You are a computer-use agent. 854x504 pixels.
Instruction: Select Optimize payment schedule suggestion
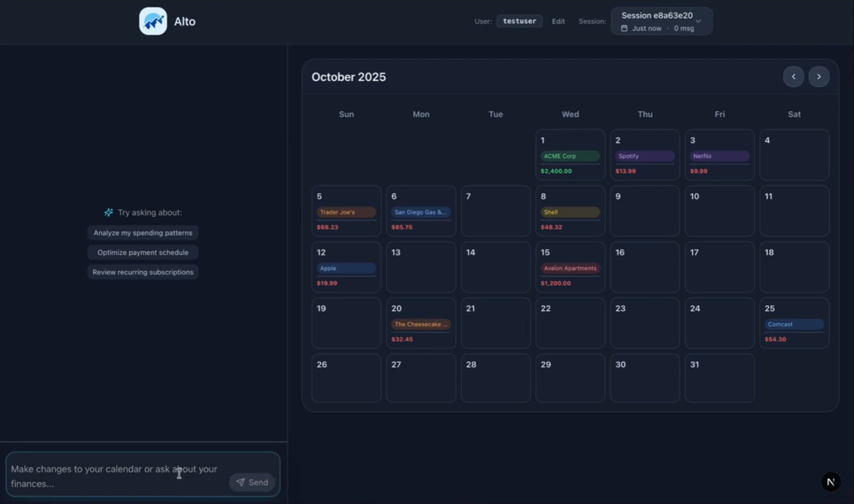(x=143, y=252)
